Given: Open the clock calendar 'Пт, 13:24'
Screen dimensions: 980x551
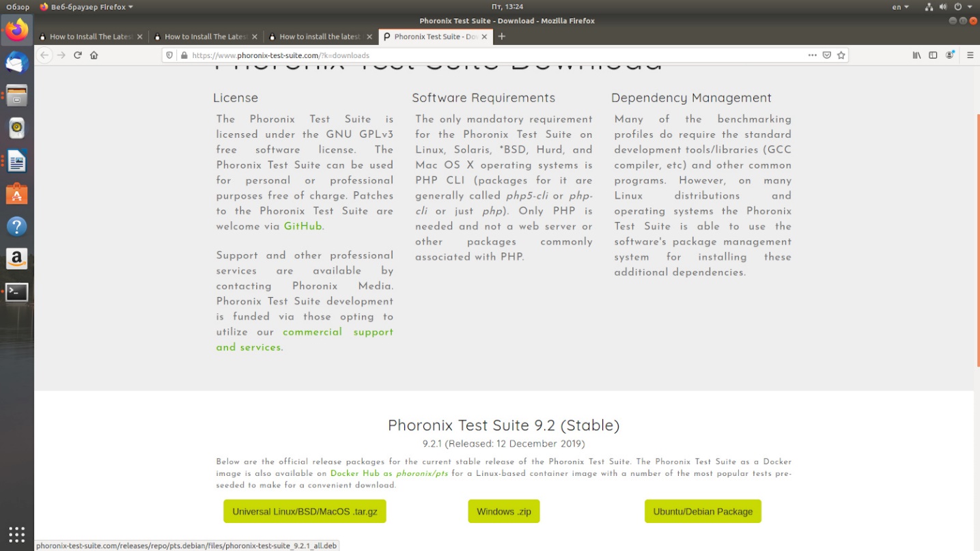Looking at the screenshot, I should coord(506,7).
